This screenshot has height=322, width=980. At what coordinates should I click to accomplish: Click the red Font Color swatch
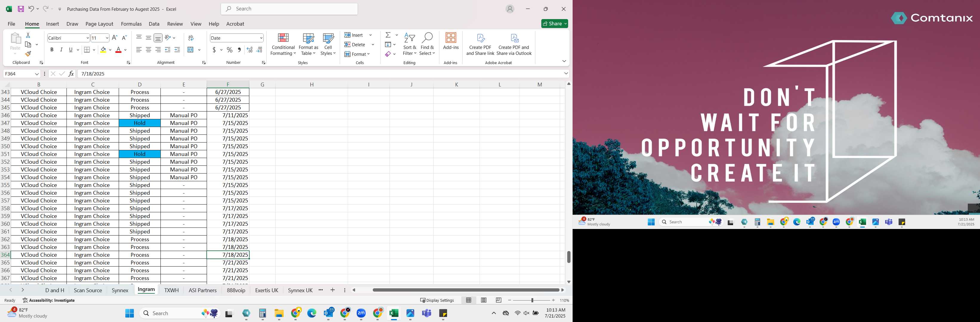[x=118, y=50]
